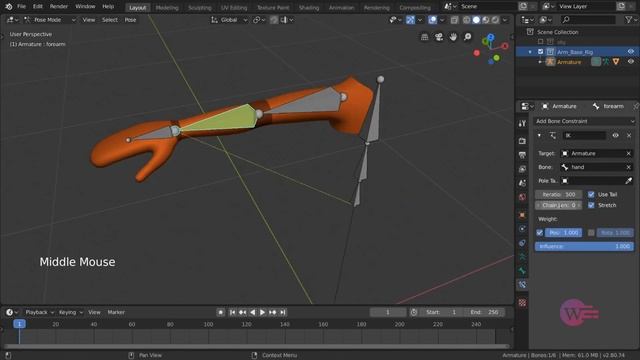Enable the Rotation weight checkbox
The image size is (640, 360).
point(591,233)
